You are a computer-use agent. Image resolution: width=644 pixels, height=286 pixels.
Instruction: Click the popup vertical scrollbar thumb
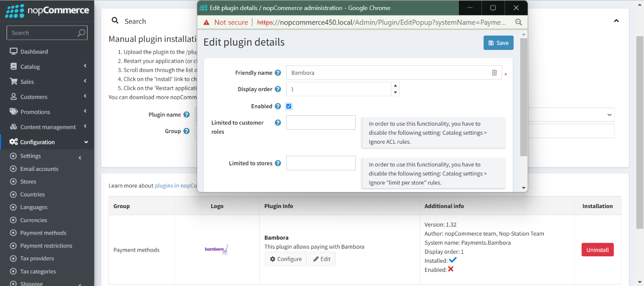pos(524,97)
